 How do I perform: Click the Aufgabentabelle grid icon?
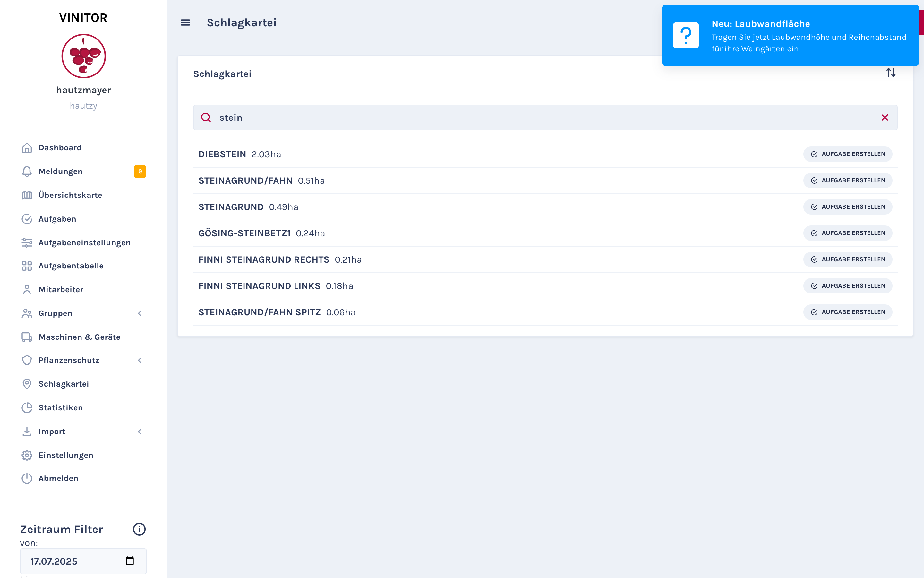point(27,266)
